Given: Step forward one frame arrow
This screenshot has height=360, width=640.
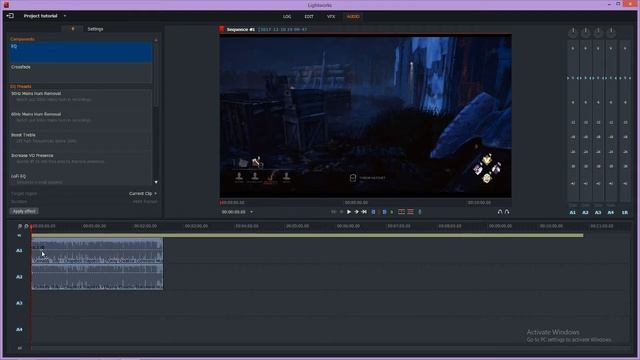Looking at the screenshot, I should [x=356, y=212].
